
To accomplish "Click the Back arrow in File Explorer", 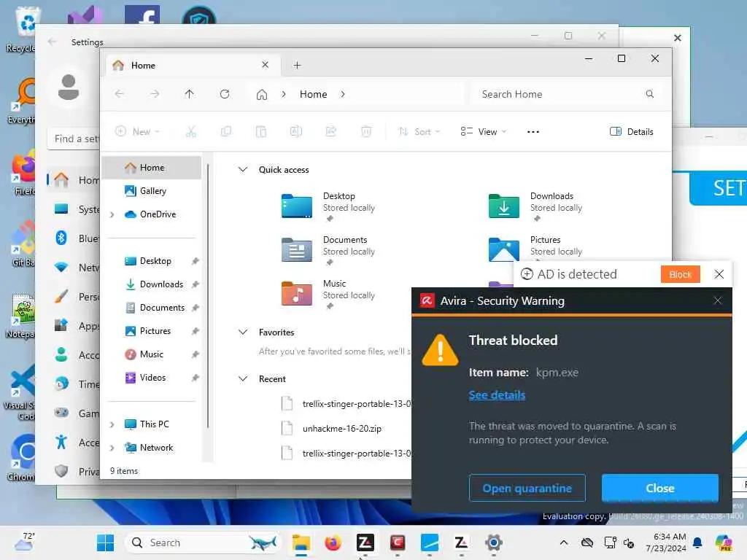I will point(120,94).
